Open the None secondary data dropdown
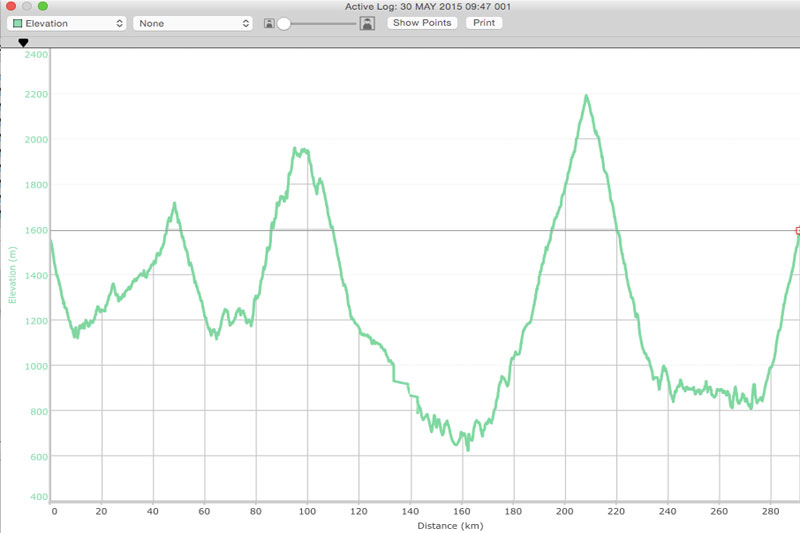This screenshot has height=533, width=800. (x=192, y=23)
